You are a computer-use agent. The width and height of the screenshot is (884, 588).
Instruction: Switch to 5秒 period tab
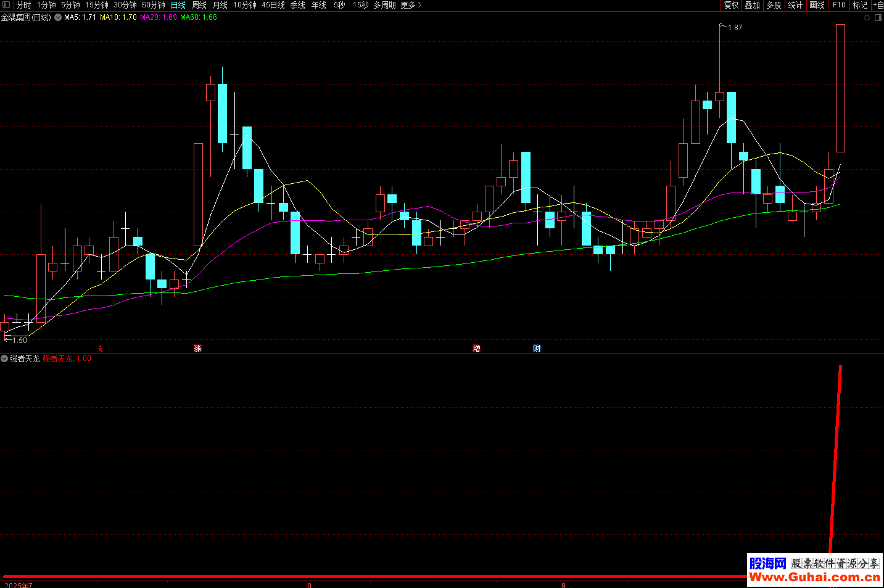[339, 5]
